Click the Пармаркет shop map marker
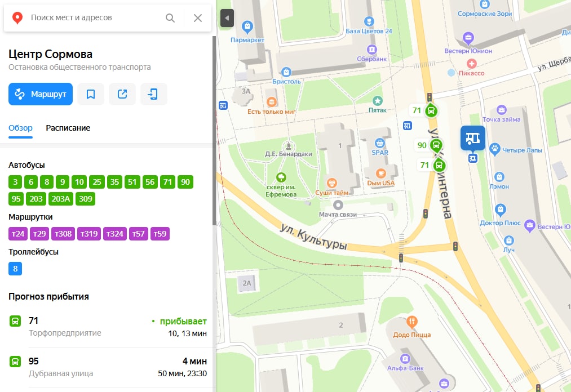The width and height of the screenshot is (571, 392). click(247, 26)
